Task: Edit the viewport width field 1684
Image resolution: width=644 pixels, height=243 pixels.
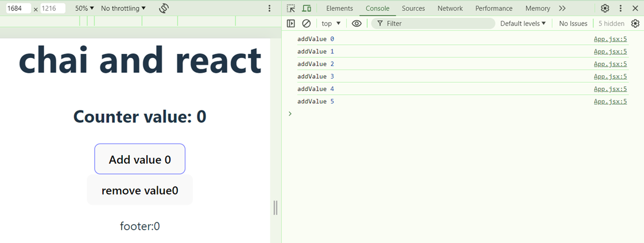Action: tap(18, 8)
